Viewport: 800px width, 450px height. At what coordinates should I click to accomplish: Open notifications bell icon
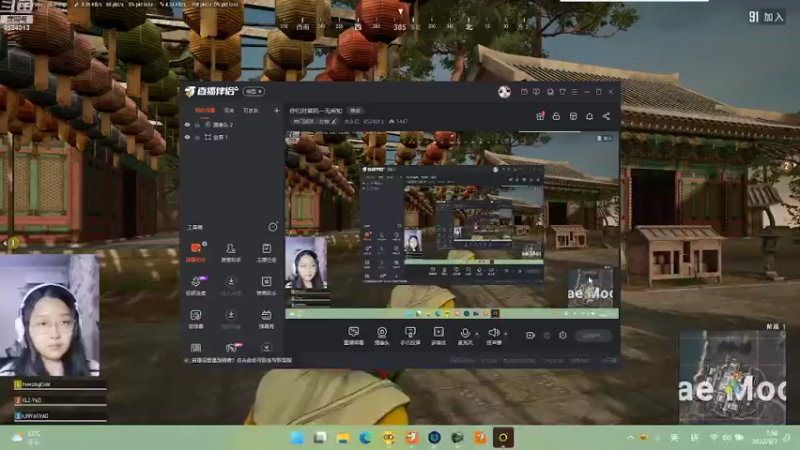589,116
